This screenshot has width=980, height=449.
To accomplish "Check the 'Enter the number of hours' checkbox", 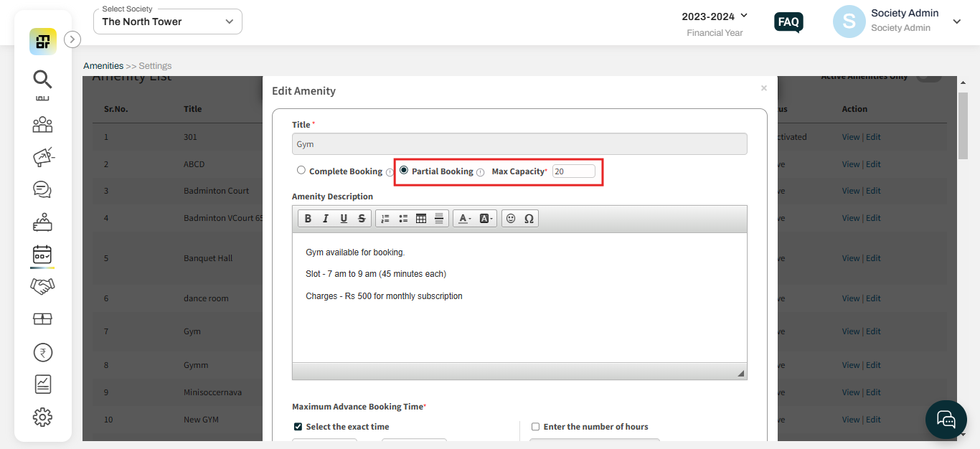I will tap(535, 426).
